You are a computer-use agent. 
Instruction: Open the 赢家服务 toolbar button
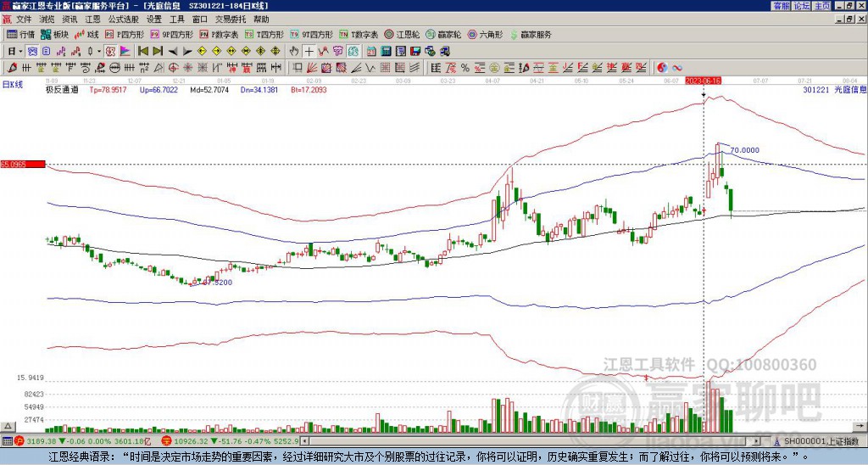[531, 34]
